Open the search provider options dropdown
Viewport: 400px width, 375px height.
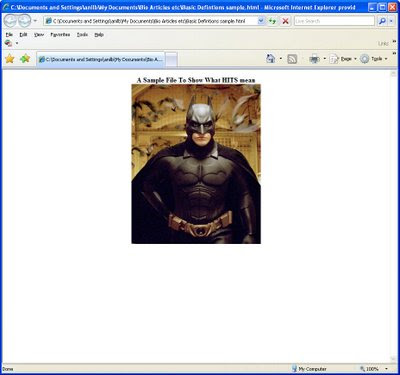[x=391, y=21]
